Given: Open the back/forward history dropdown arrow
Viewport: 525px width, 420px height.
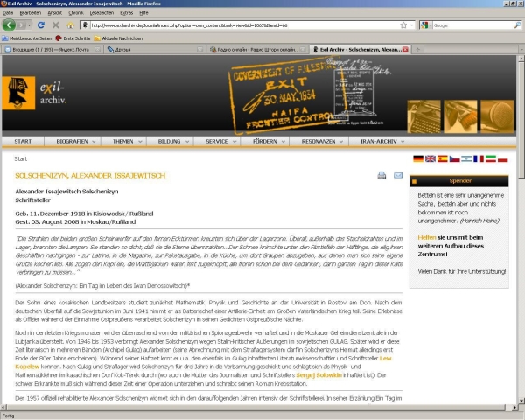Looking at the screenshot, I should (29, 25).
